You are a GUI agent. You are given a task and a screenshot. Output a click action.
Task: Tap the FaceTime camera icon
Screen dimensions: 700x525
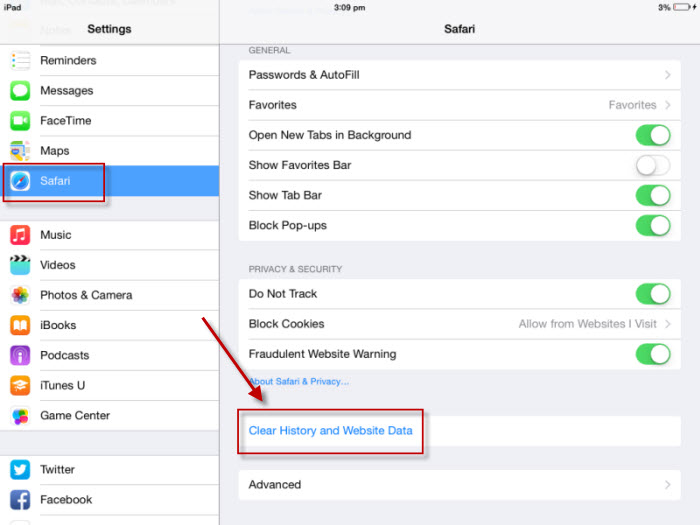[20, 120]
